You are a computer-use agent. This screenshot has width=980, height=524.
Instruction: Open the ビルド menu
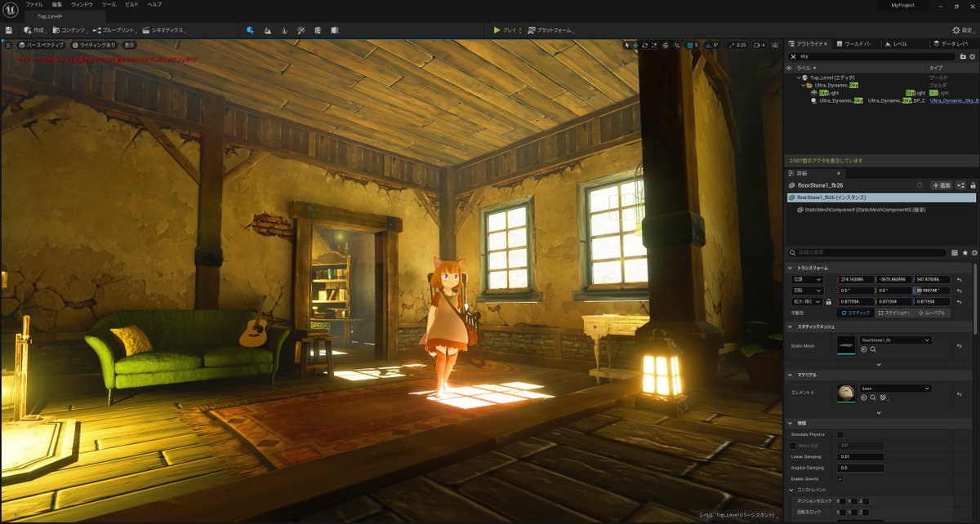point(131,5)
